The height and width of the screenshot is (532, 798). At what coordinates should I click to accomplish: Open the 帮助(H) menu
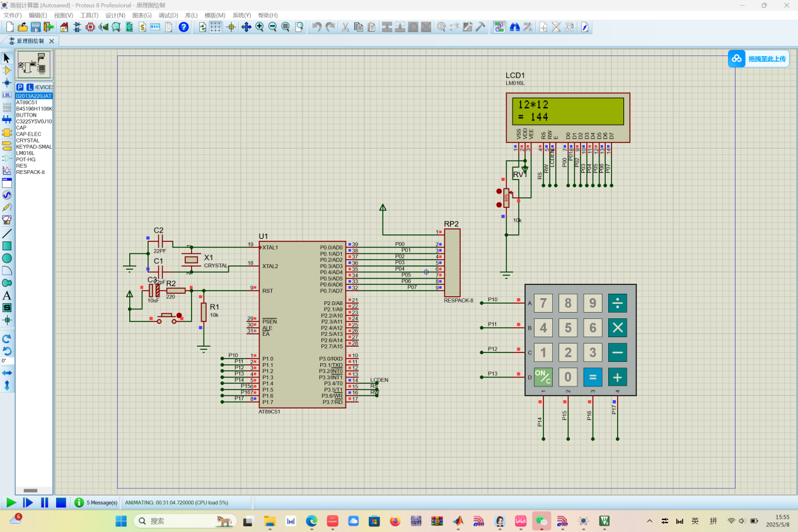pyautogui.click(x=268, y=15)
